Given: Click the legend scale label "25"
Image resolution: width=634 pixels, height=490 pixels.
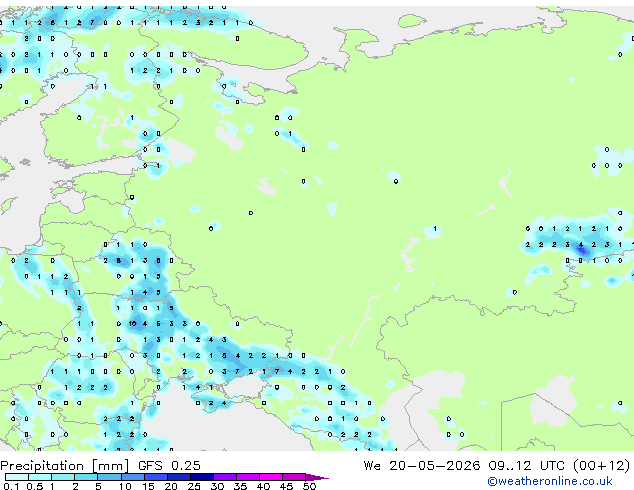Looking at the screenshot, I should coord(194,486).
